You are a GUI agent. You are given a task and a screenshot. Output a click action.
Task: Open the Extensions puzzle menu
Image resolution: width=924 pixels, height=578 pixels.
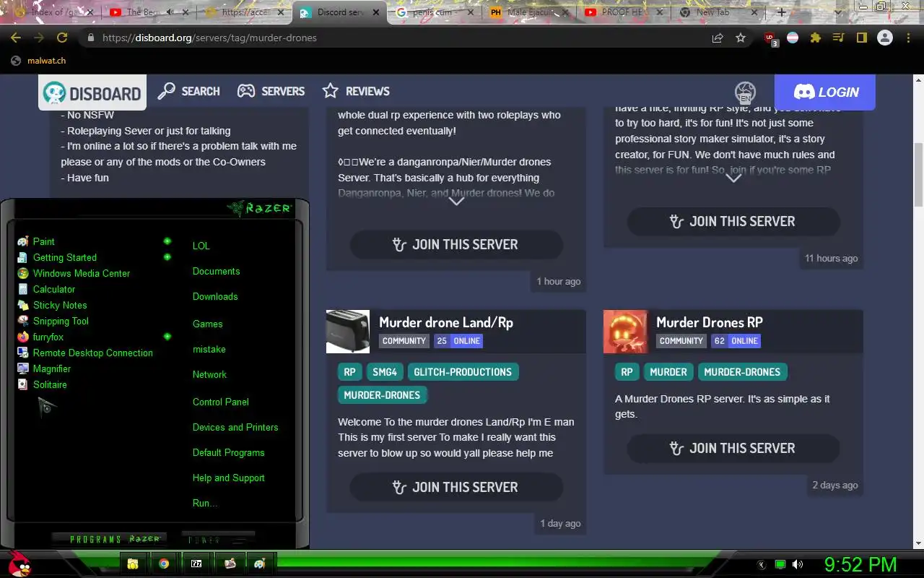(816, 38)
